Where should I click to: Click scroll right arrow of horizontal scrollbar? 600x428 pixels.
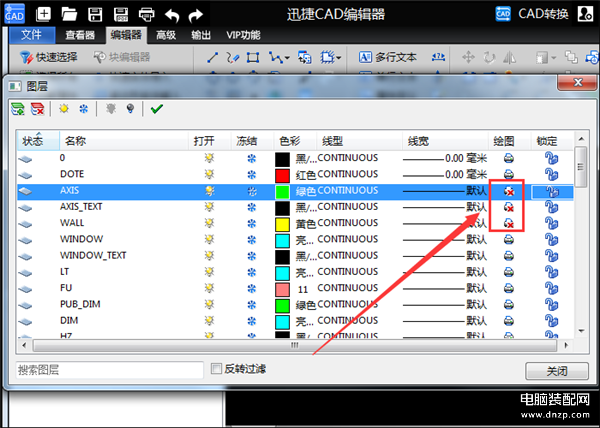click(566, 345)
